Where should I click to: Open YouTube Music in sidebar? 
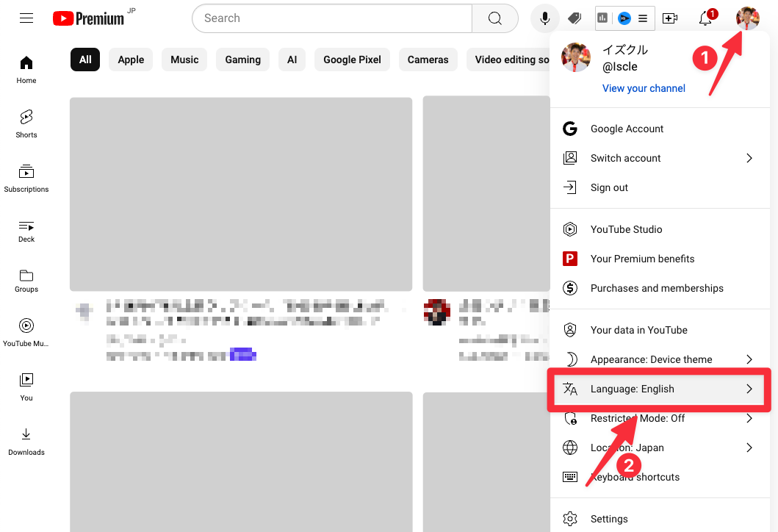tap(26, 332)
